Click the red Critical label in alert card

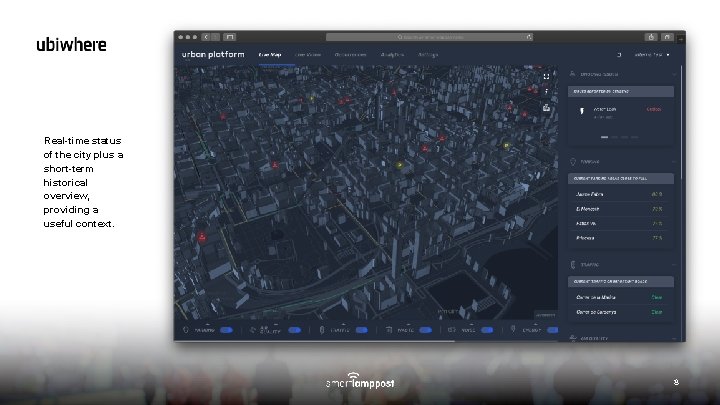coord(654,109)
